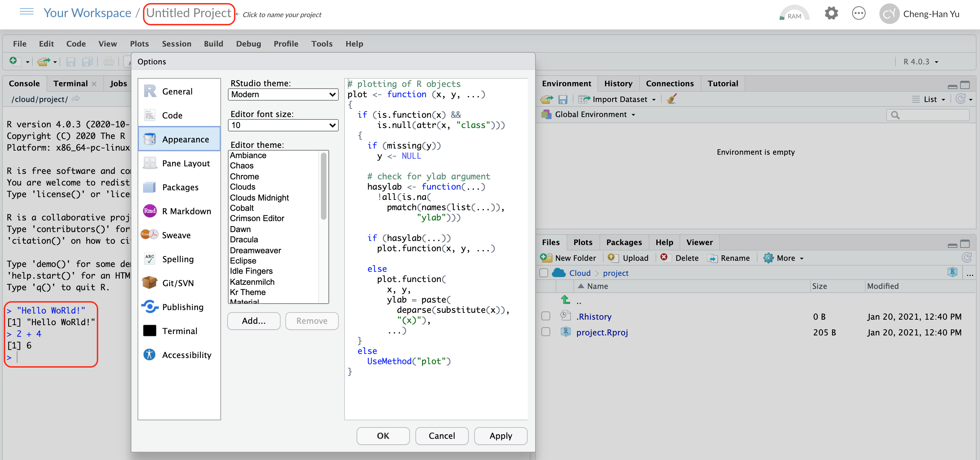980x460 pixels.
Task: Select R Markdown in Options sidebar
Action: click(x=179, y=211)
